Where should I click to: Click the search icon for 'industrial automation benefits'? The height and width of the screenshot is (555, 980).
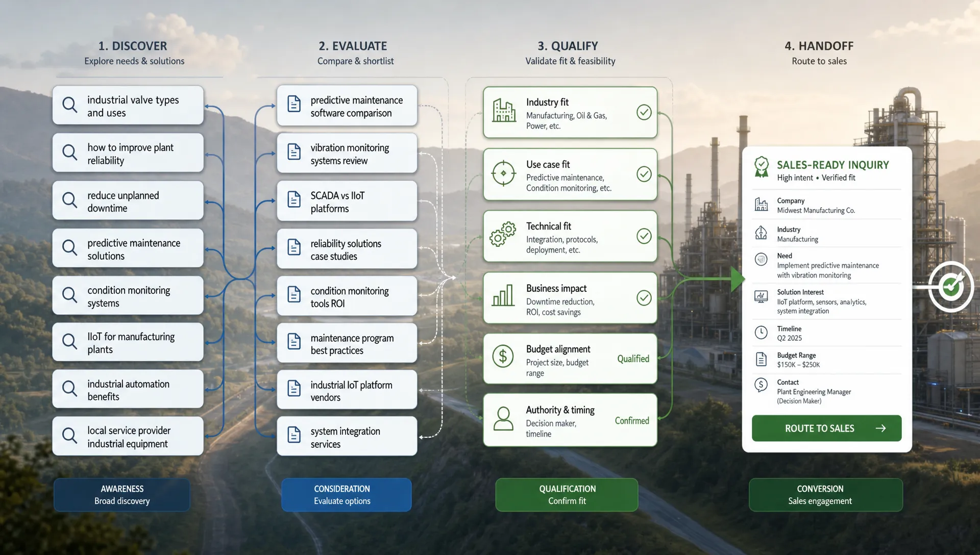click(69, 389)
